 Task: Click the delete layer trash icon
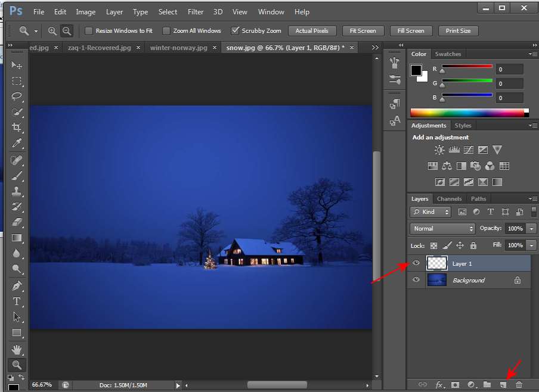point(519,385)
